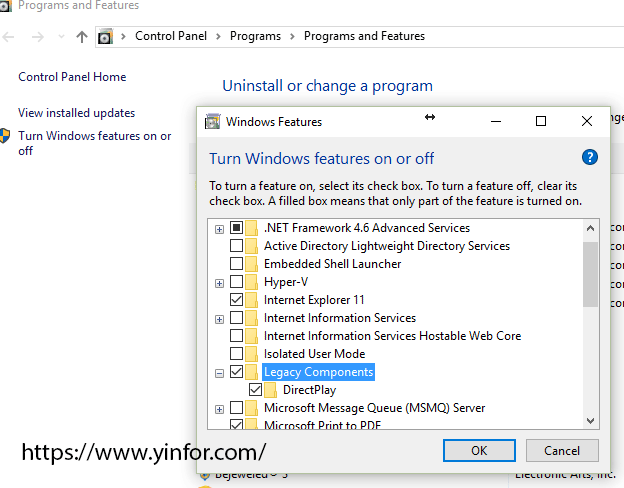The height and width of the screenshot is (488, 624).
Task: Click the Control Panel address bar icon
Action: (x=106, y=37)
